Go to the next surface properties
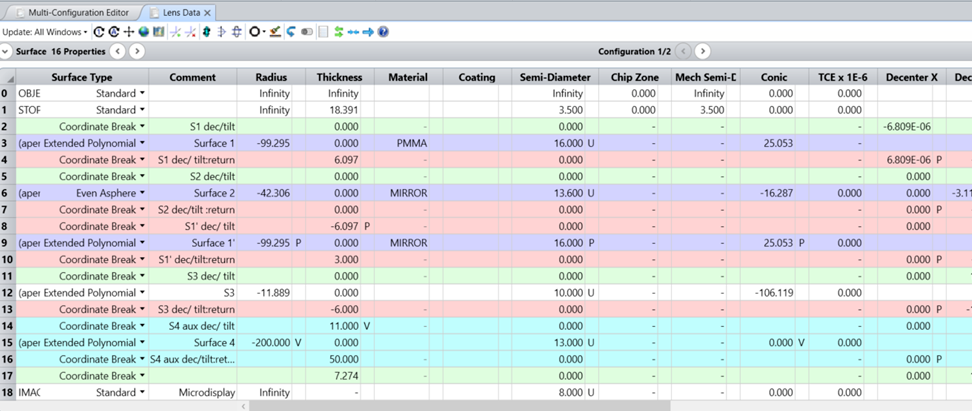Viewport: 972px width, 411px height. click(x=137, y=51)
